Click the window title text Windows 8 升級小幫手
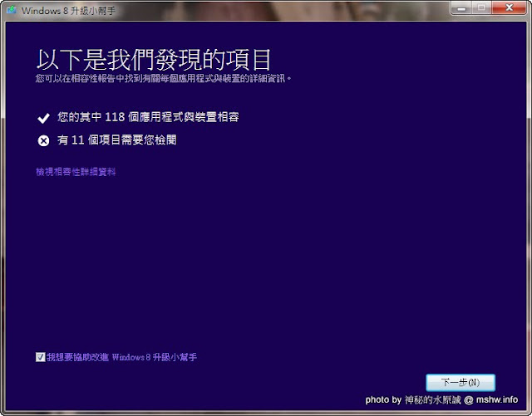Image resolution: width=532 pixels, height=416 pixels. pos(68,11)
